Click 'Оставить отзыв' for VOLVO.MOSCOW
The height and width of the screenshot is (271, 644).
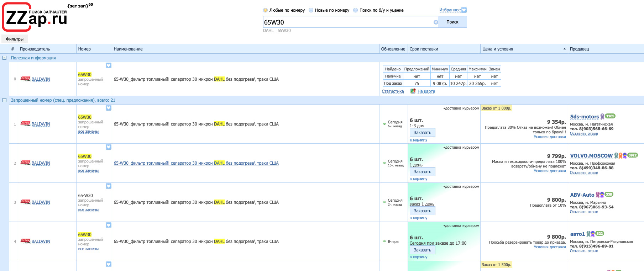584,173
